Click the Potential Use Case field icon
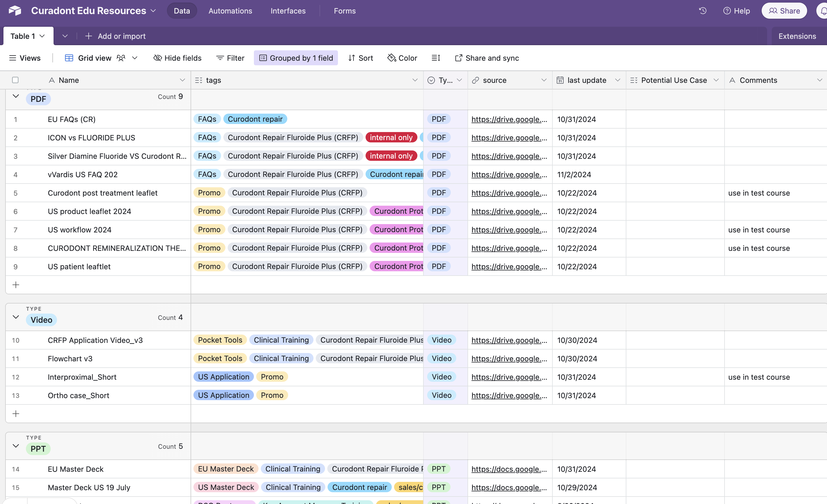 click(634, 80)
